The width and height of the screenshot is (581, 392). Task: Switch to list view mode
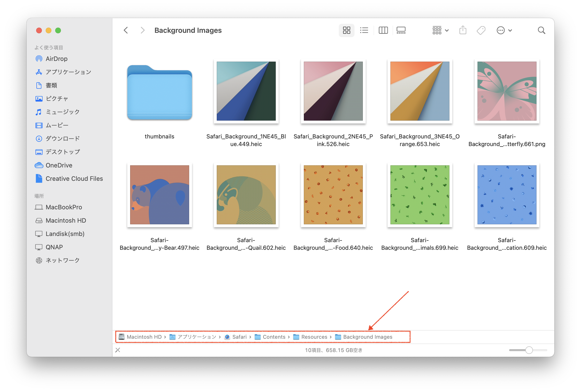click(364, 30)
